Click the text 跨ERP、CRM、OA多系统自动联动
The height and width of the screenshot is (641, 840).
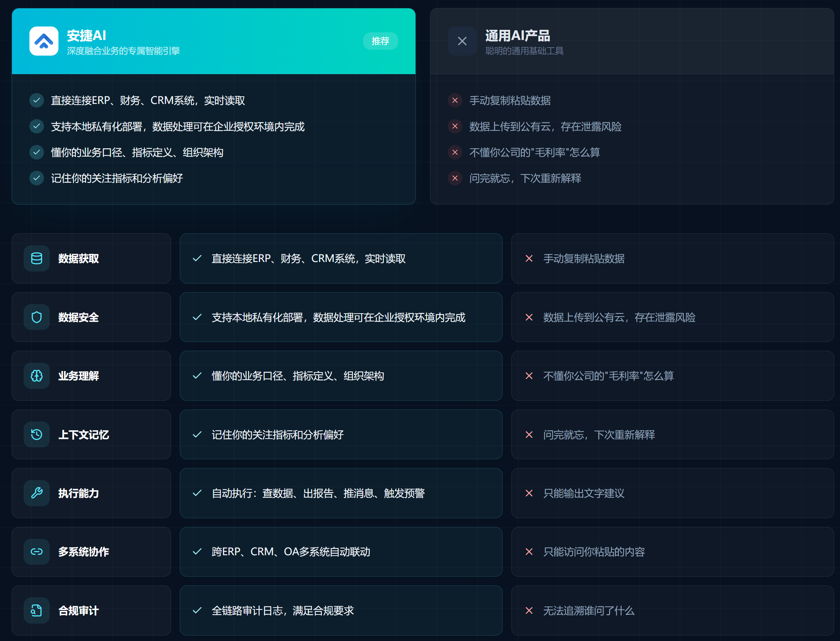point(291,552)
